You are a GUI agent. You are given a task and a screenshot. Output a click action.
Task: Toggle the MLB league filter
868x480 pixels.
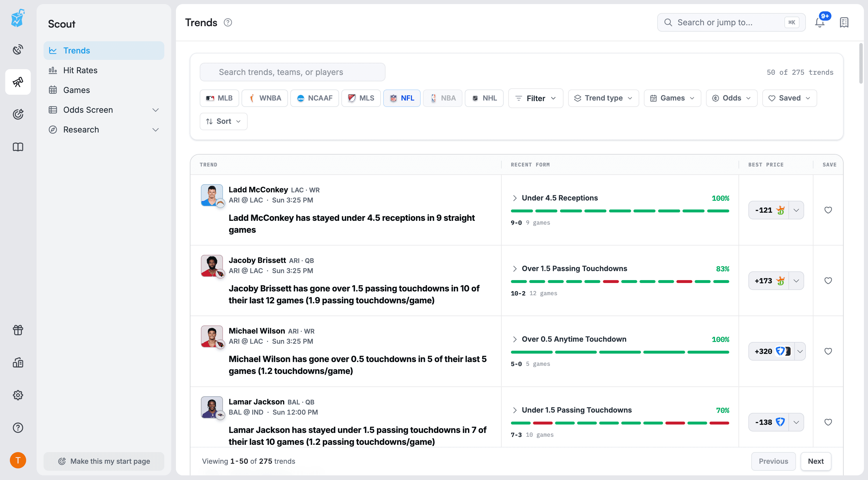pos(219,98)
